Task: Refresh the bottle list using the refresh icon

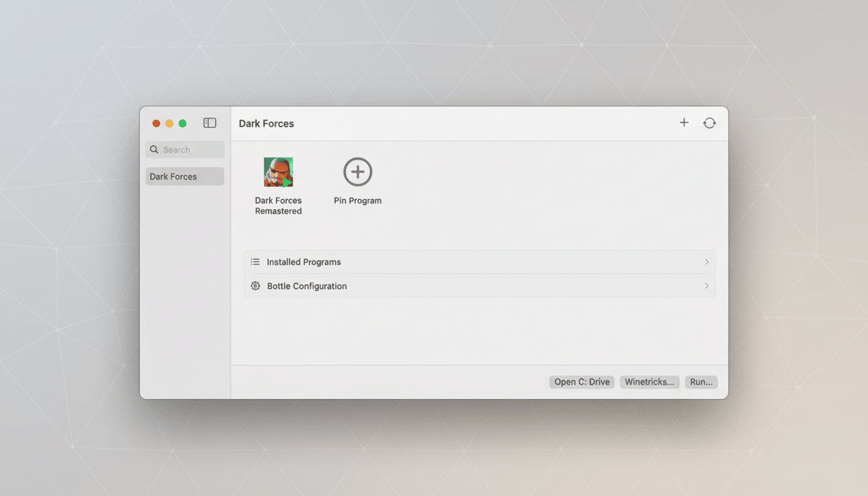Action: point(709,122)
